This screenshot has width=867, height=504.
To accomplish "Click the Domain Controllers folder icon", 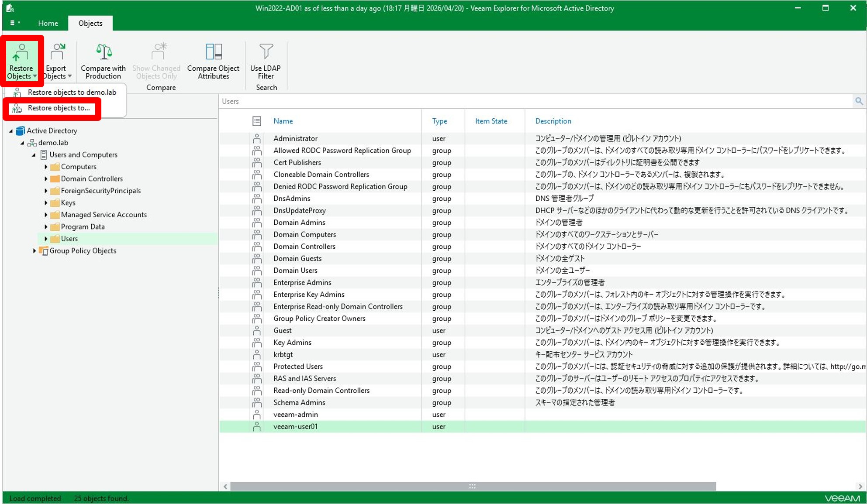I will click(x=55, y=179).
